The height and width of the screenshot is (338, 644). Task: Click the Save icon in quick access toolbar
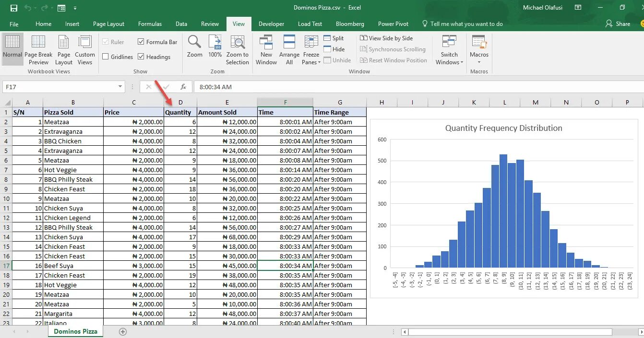13,8
